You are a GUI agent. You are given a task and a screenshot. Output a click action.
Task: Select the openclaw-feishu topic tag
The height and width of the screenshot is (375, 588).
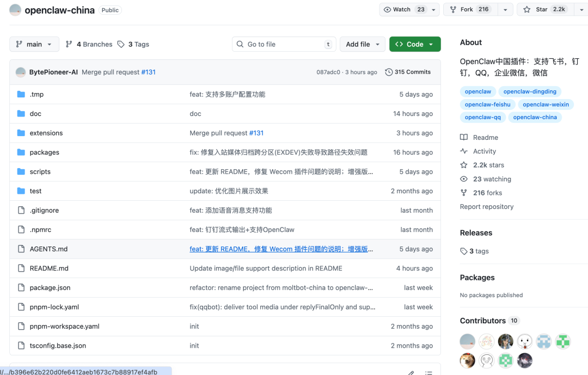(487, 104)
